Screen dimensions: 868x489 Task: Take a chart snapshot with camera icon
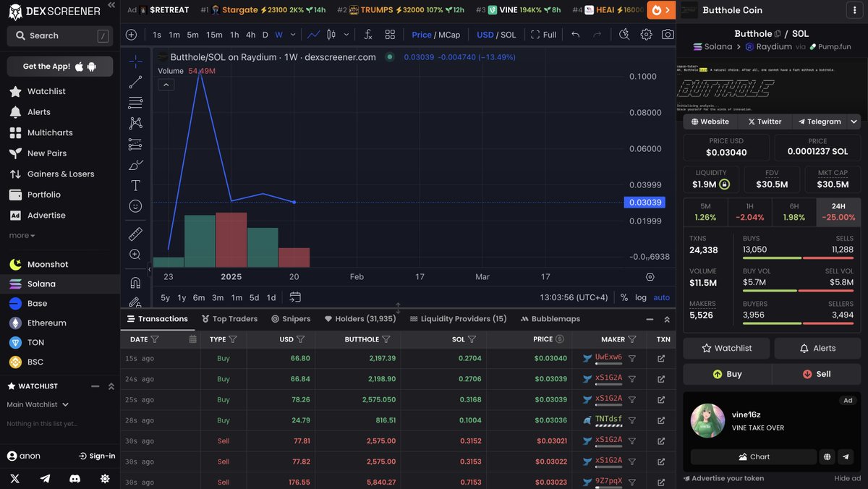pyautogui.click(x=668, y=35)
